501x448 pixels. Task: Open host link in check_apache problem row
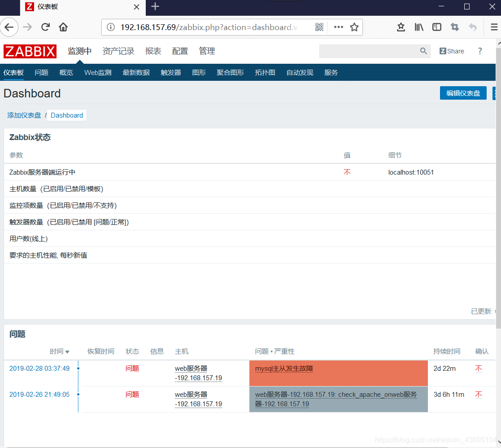tap(198, 399)
